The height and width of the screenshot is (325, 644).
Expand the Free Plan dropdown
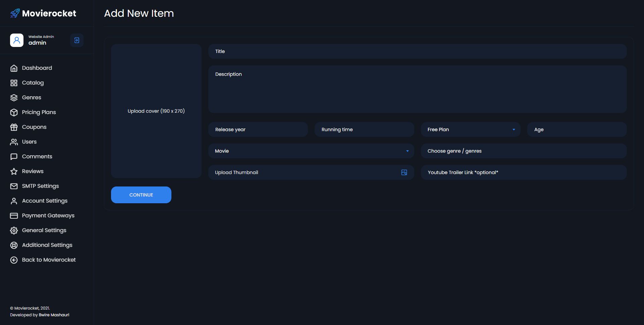pos(470,129)
